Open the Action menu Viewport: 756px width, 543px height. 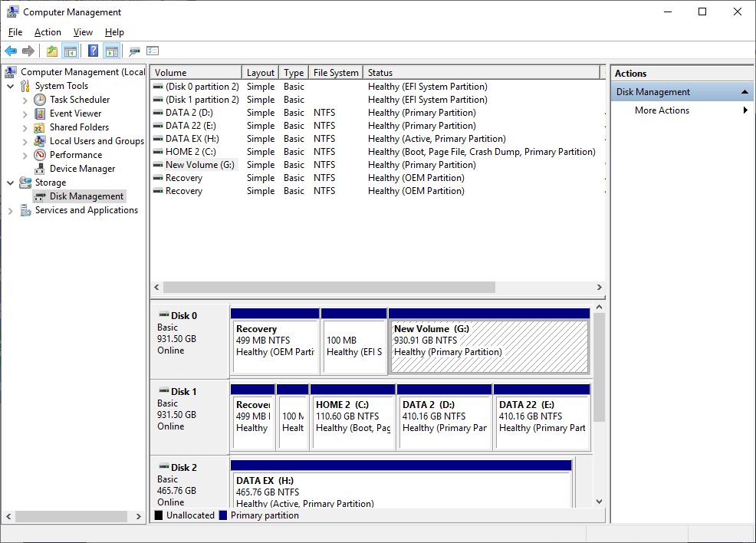point(48,32)
